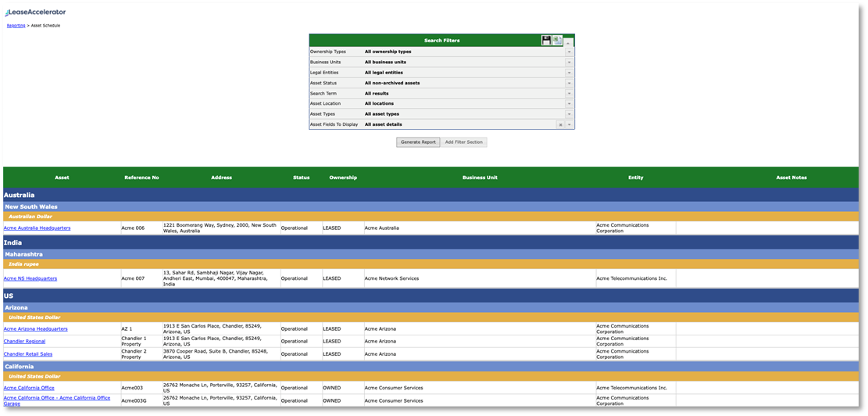Click the Status column header
The image size is (868, 416).
tap(301, 178)
